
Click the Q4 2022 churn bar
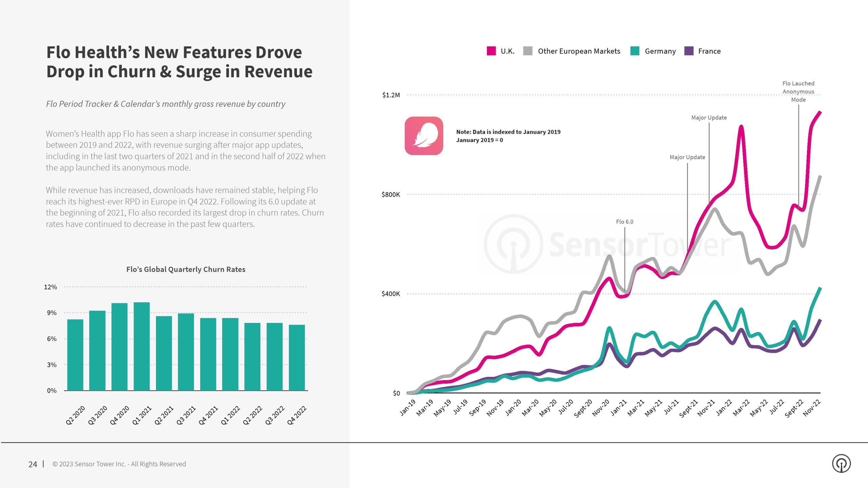coord(297,358)
